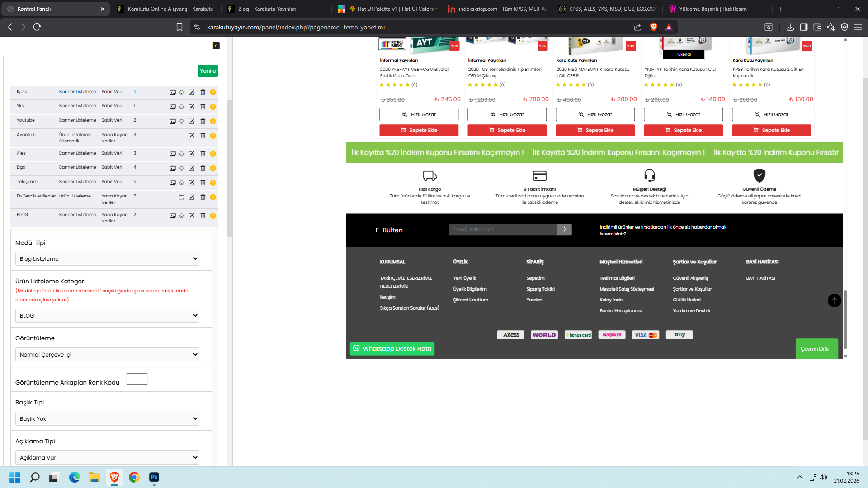The image size is (868, 488).
Task: Open Photoshop from the taskbar
Action: coord(154,477)
